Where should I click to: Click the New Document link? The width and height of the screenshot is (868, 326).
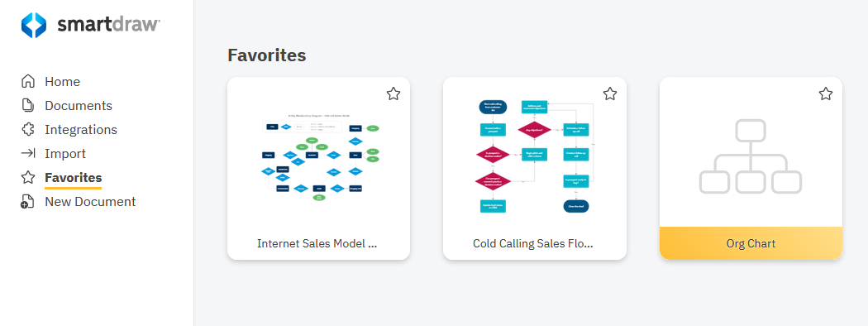90,202
